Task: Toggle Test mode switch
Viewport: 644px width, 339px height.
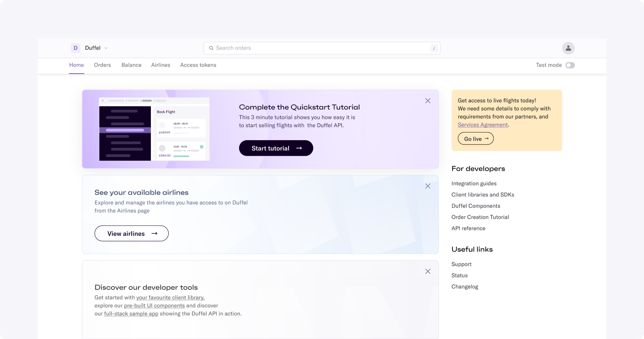Action: coord(570,65)
